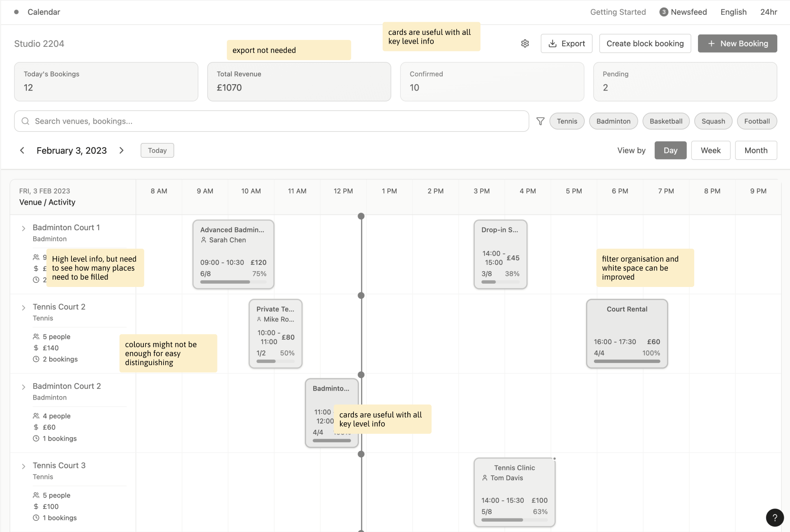Switch to Month view

(x=756, y=150)
